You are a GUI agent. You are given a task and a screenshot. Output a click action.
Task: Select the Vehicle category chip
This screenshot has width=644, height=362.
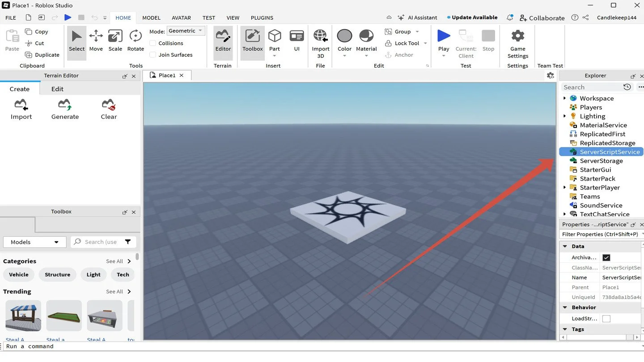click(x=19, y=274)
